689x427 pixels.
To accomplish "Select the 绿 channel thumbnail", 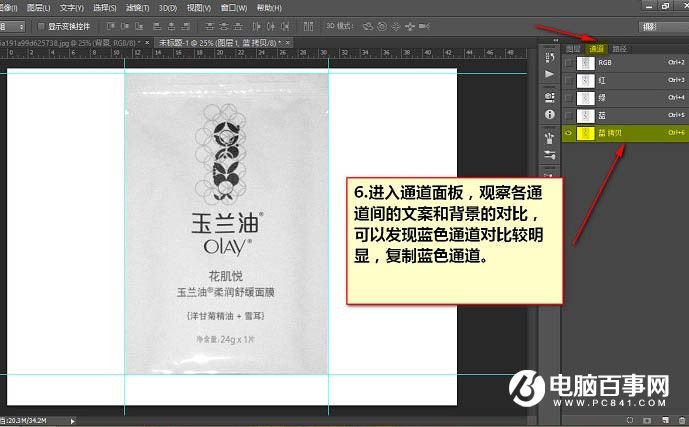I will (585, 98).
